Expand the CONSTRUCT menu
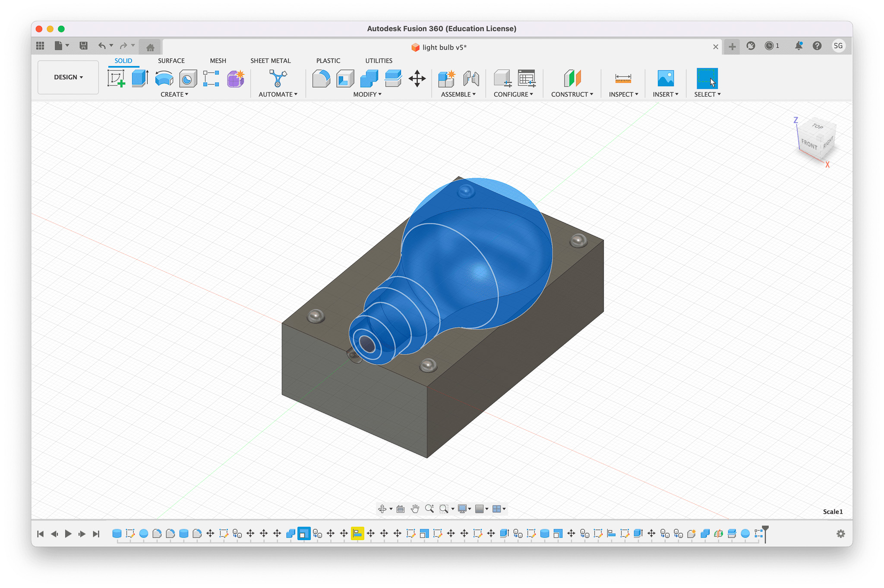This screenshot has width=884, height=588. (572, 94)
